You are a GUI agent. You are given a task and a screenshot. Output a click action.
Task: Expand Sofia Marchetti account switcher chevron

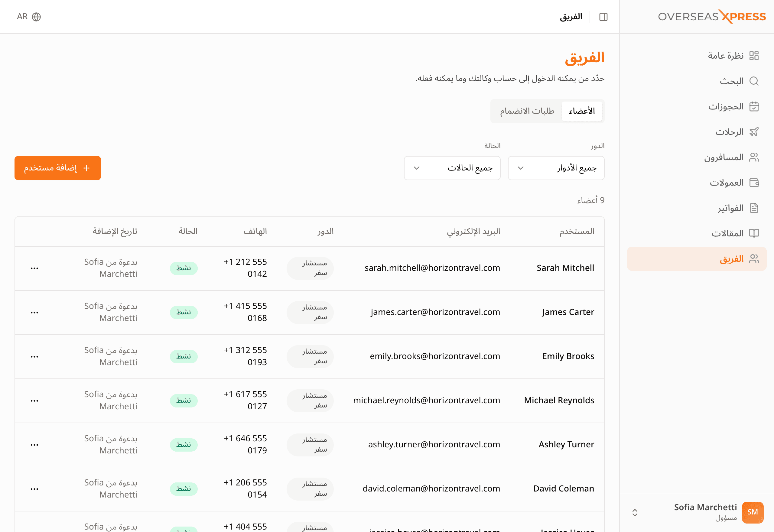[635, 512]
